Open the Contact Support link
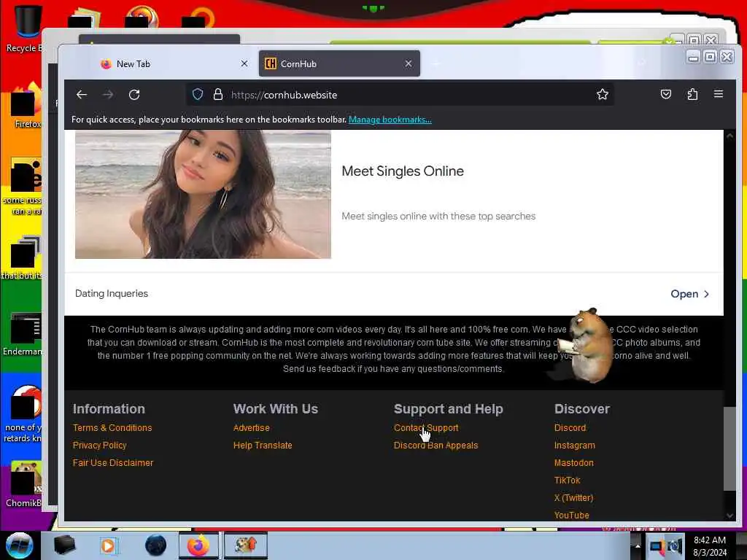The height and width of the screenshot is (560, 747). (x=426, y=427)
